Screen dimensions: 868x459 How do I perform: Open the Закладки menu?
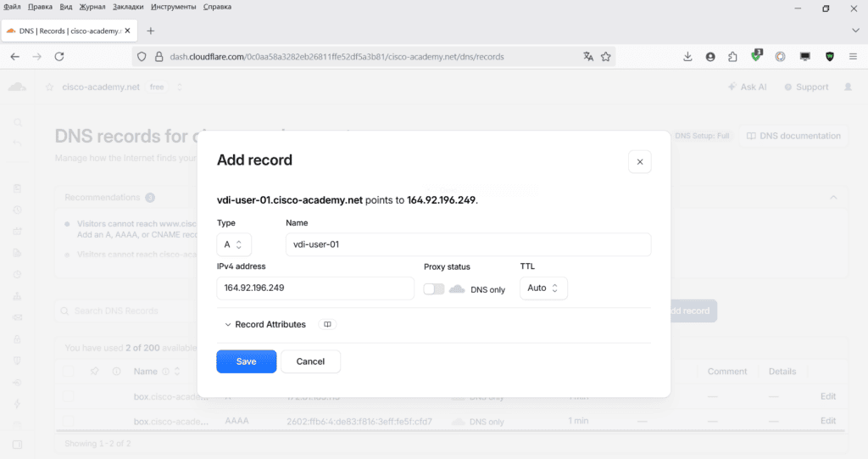point(128,7)
